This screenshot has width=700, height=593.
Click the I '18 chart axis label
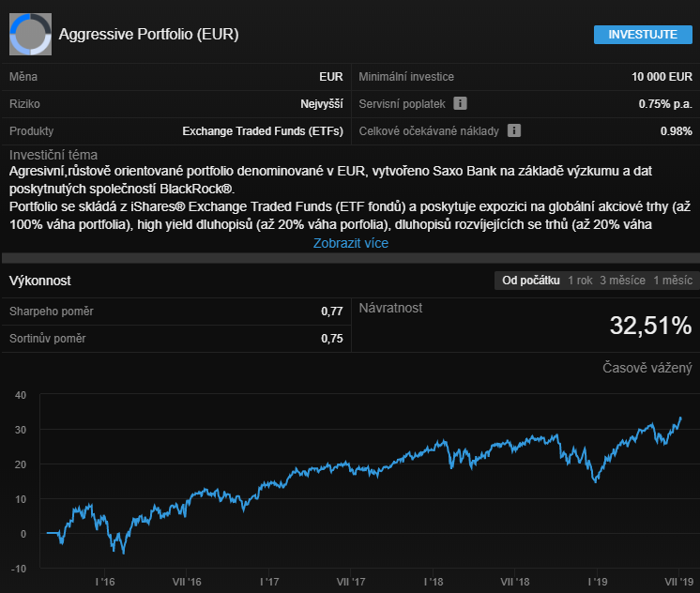[x=433, y=582]
